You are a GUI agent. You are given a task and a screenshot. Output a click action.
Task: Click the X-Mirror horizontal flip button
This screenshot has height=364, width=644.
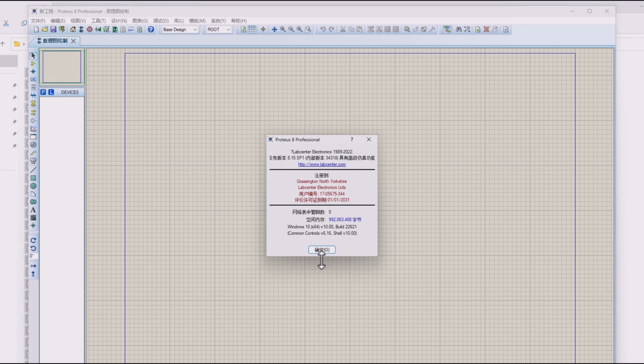(33, 266)
